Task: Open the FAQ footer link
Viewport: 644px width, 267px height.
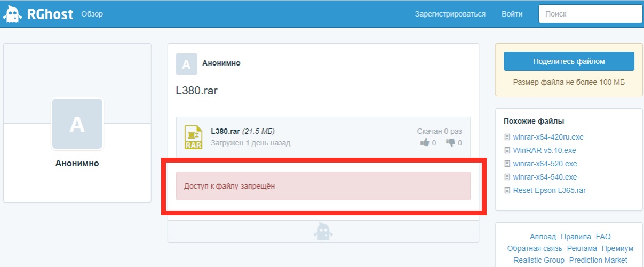Action: click(603, 237)
